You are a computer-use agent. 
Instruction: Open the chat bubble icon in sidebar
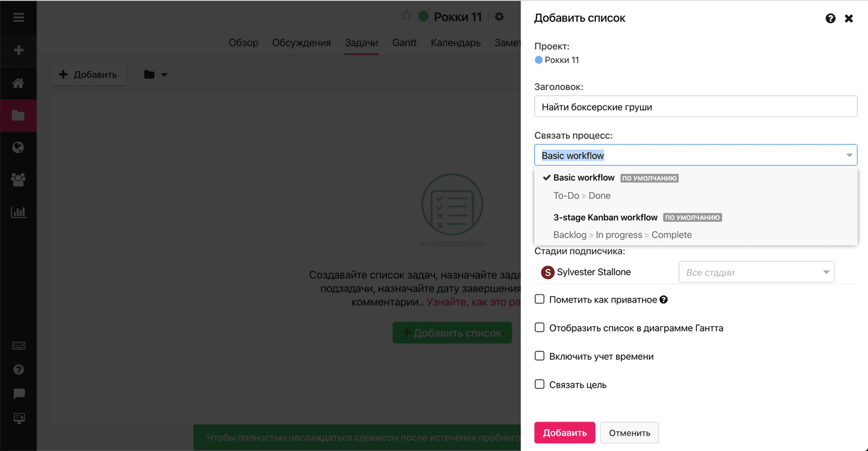point(18,394)
